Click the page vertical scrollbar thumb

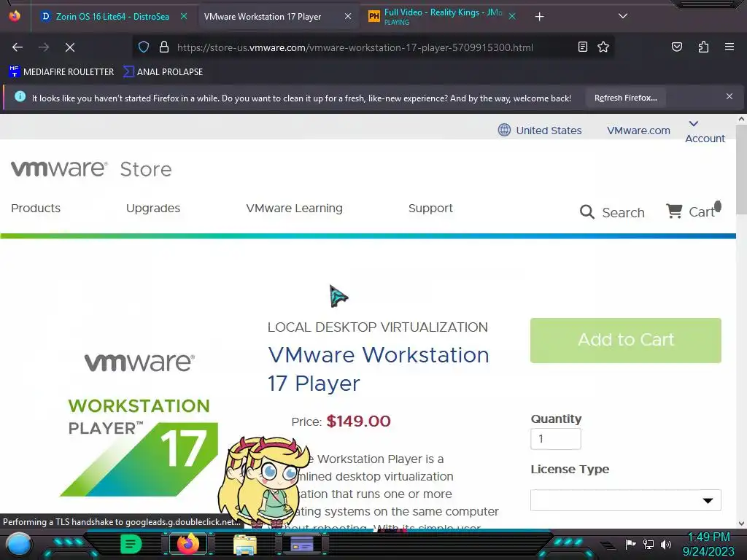coord(741,169)
